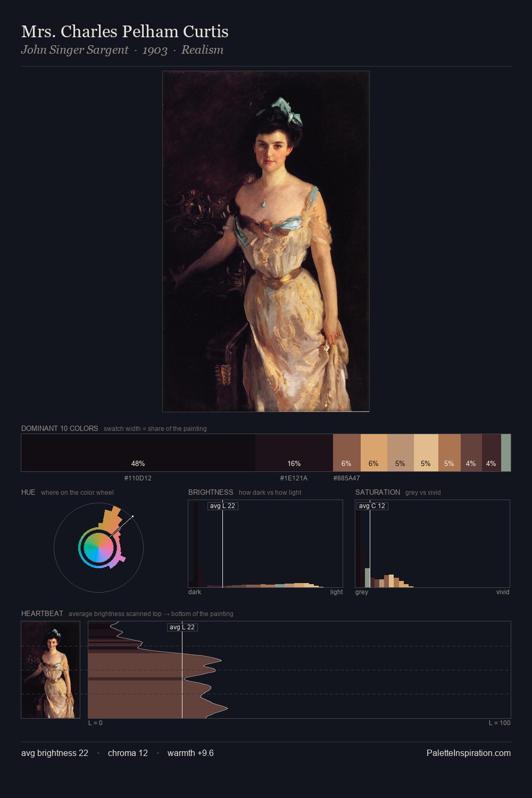Click the avg L 22 label in the heartbeat chart
The height and width of the screenshot is (798, 532).
point(182,627)
